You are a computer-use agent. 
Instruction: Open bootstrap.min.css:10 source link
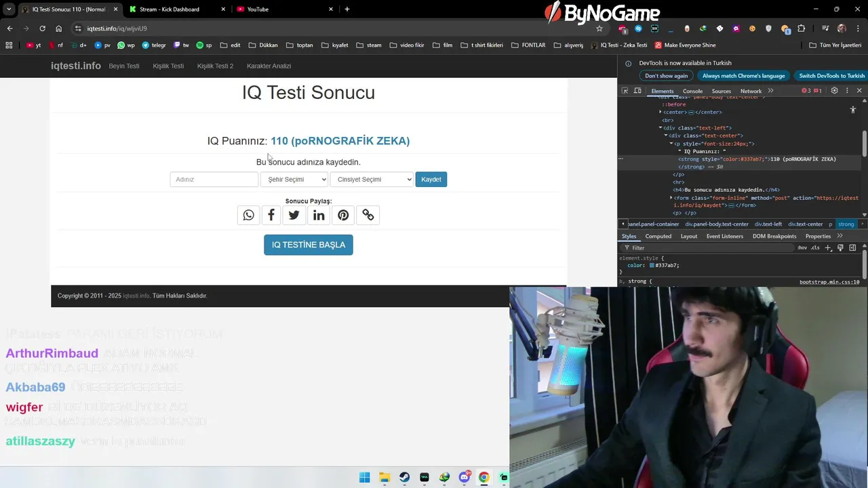829,281
